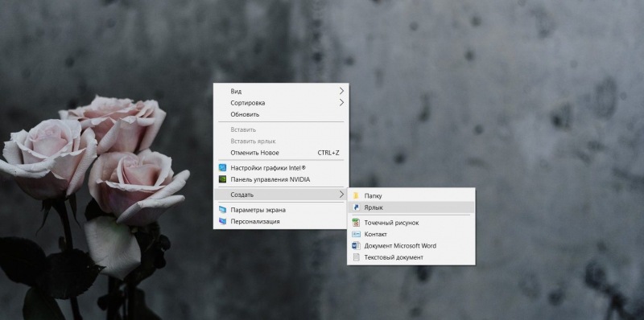Expand the Создать submenu arrow
Screen dimensions: 644x320
coord(341,195)
